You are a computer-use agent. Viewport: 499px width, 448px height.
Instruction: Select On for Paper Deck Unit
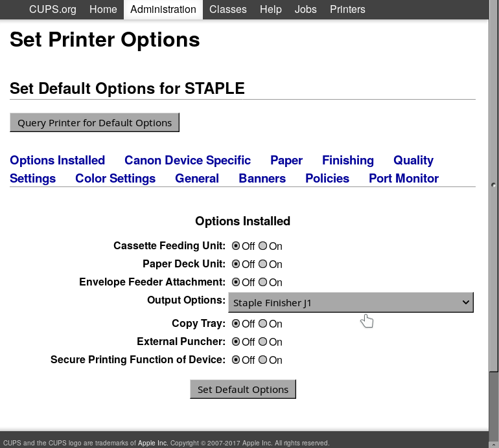(262, 264)
